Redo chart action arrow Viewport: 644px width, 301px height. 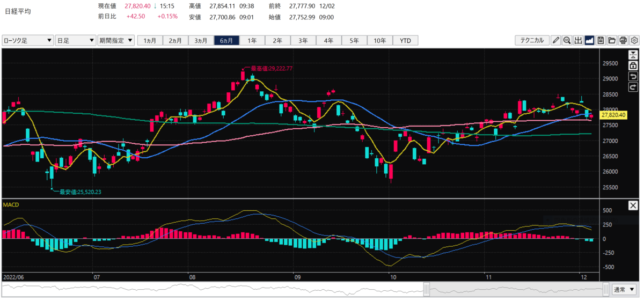point(633,87)
